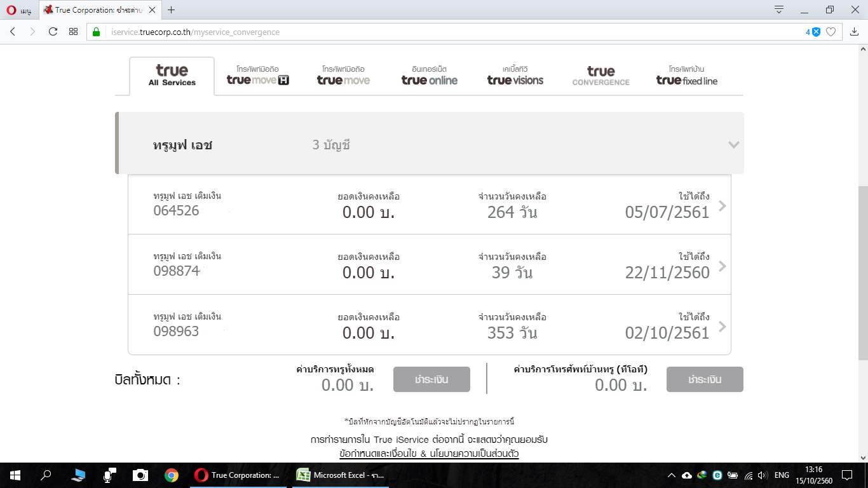Viewport: 868px width, 488px height.
Task: Reload the True iService page
Action: (53, 32)
